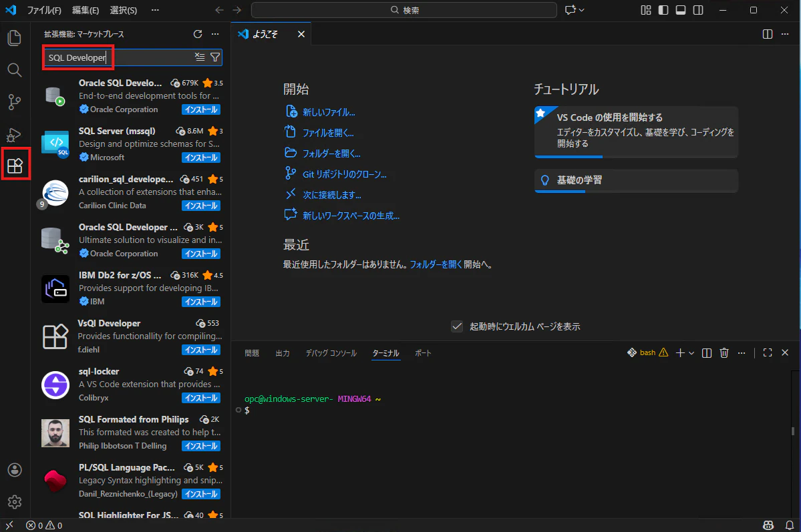Go forward with the navigation arrow

click(237, 10)
